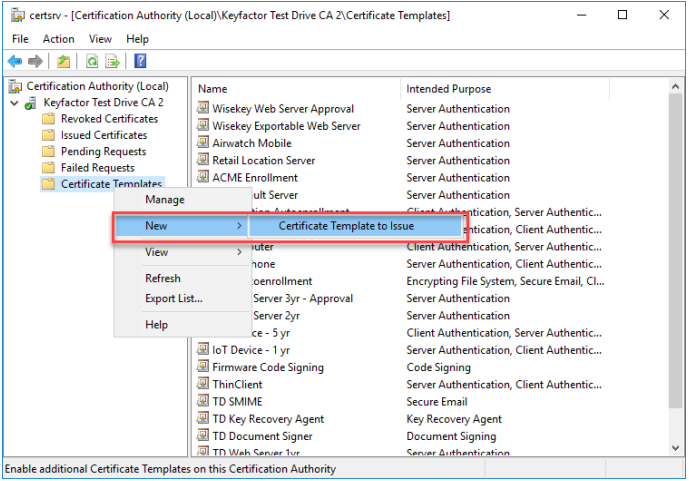This screenshot has height=481, width=689.
Task: Click the Help question mark toolbar icon
Action: click(140, 61)
